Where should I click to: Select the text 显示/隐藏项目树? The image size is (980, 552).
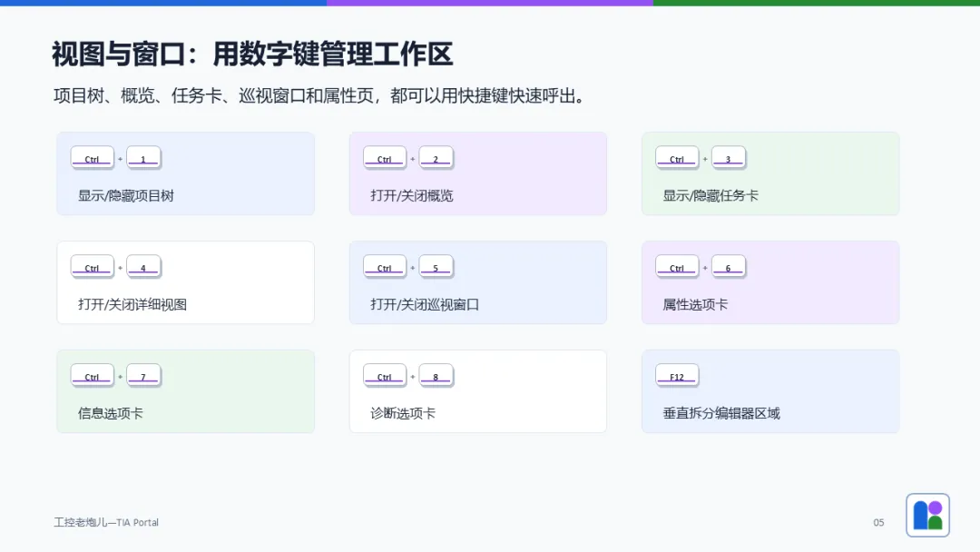[125, 196]
